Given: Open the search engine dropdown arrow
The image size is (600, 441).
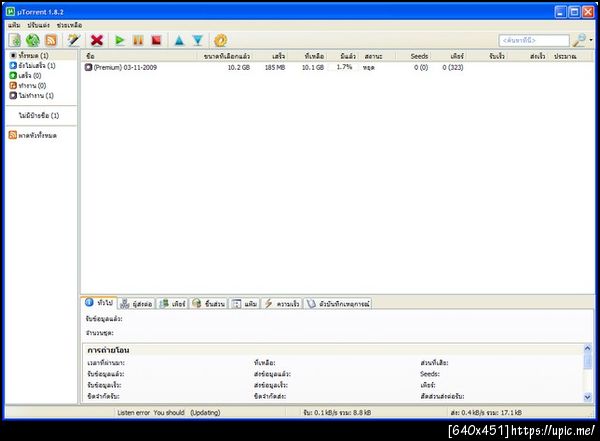Looking at the screenshot, I should pos(591,40).
